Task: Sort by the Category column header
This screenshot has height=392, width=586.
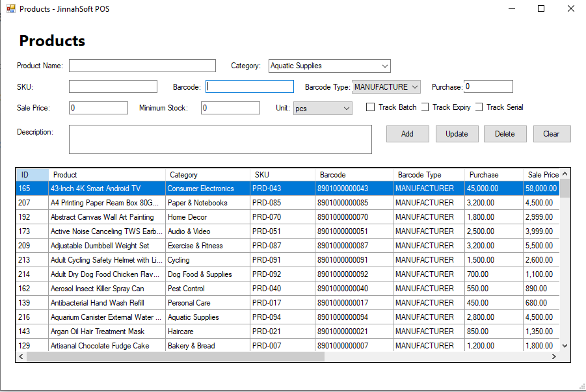Action: (x=207, y=175)
